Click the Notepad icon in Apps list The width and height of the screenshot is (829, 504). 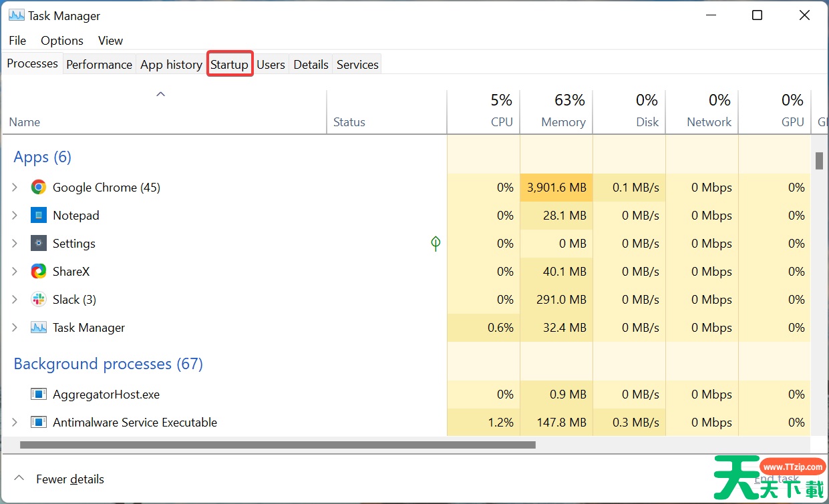pyautogui.click(x=39, y=216)
